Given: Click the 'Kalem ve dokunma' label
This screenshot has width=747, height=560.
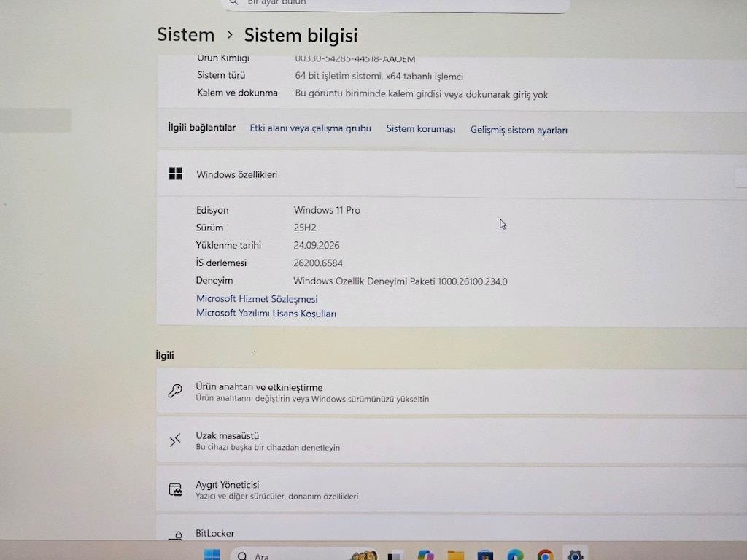Looking at the screenshot, I should pyautogui.click(x=237, y=93).
